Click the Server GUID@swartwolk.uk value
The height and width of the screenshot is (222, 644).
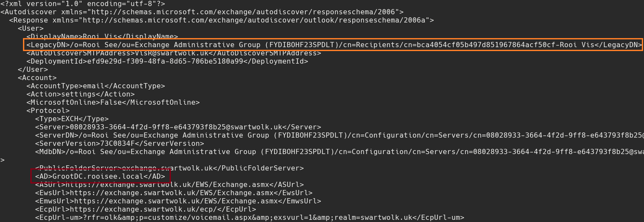click(x=178, y=127)
